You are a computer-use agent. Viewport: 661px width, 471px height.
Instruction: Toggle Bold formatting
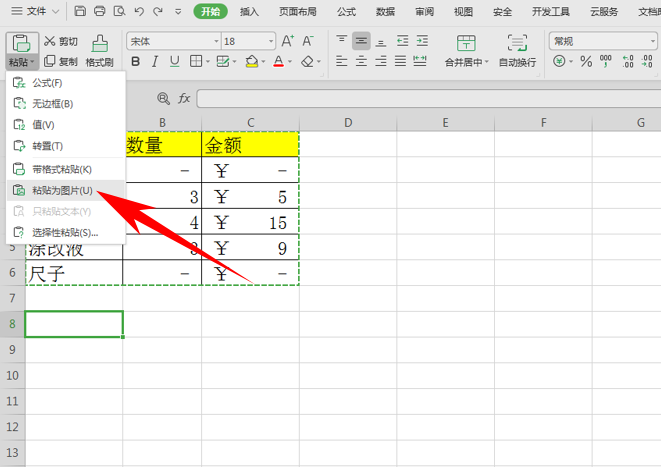pos(136,62)
